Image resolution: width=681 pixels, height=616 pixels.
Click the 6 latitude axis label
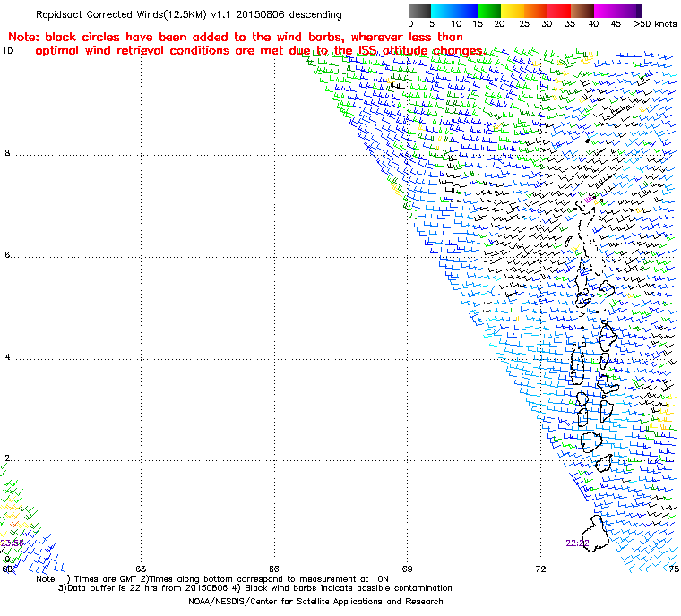(7, 255)
